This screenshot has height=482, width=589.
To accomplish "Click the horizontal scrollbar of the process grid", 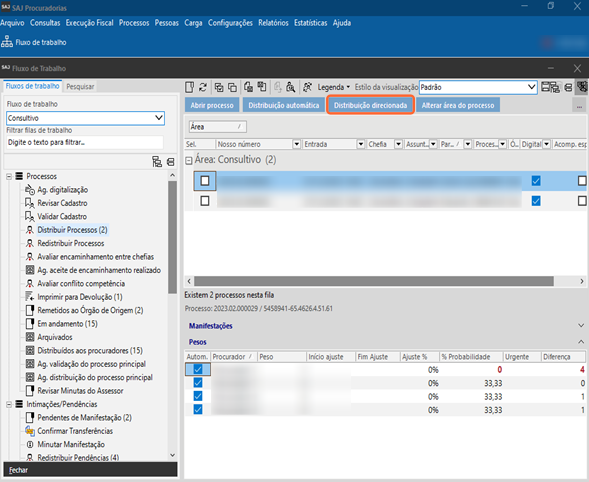I will [374, 281].
